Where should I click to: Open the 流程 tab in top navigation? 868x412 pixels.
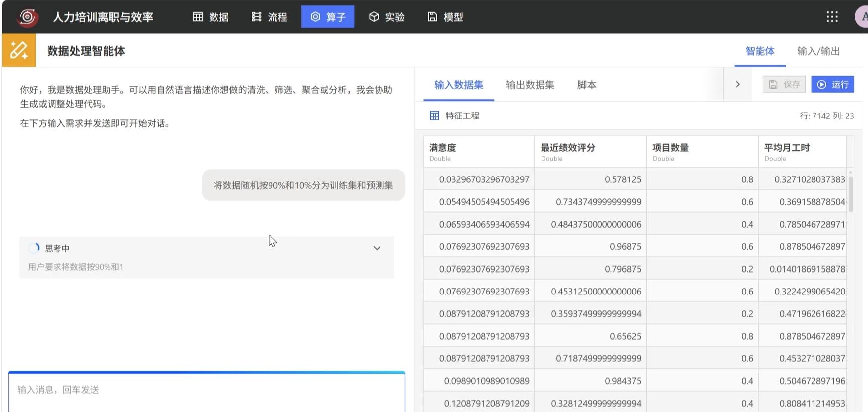(269, 17)
